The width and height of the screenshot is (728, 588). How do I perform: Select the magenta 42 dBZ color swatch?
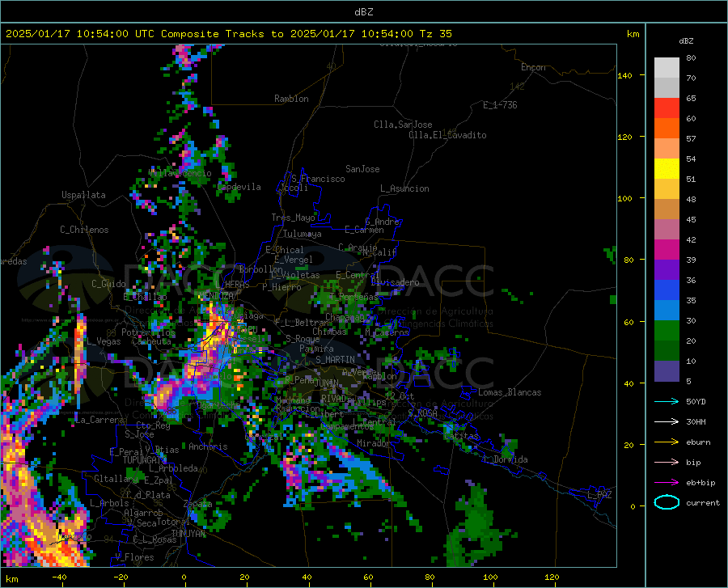click(x=667, y=250)
